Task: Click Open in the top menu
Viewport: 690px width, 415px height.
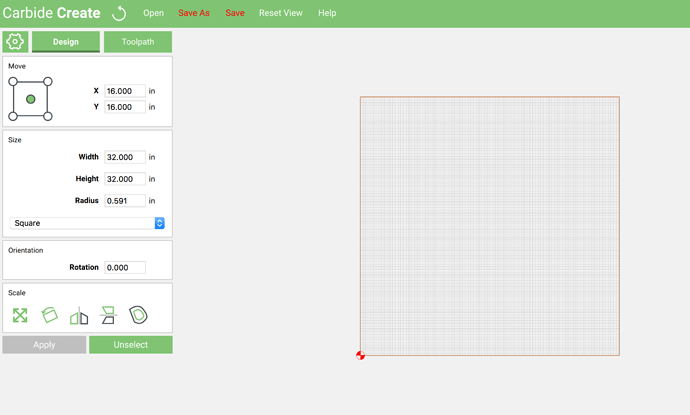Action: coord(153,13)
